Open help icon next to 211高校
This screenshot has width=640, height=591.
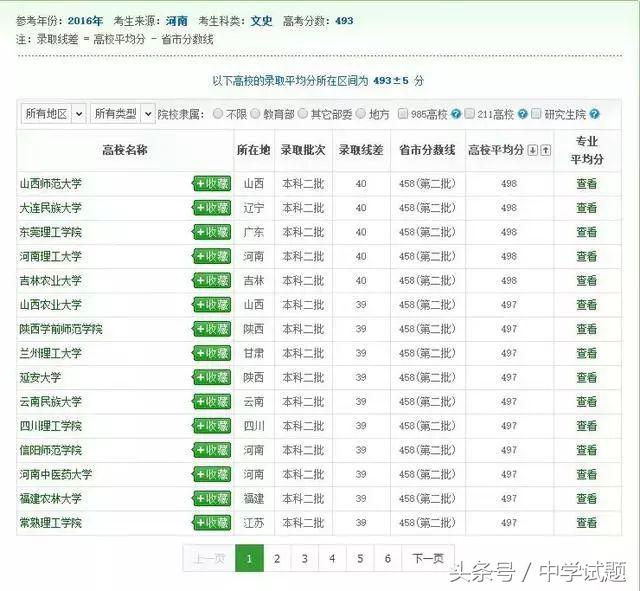[x=522, y=114]
